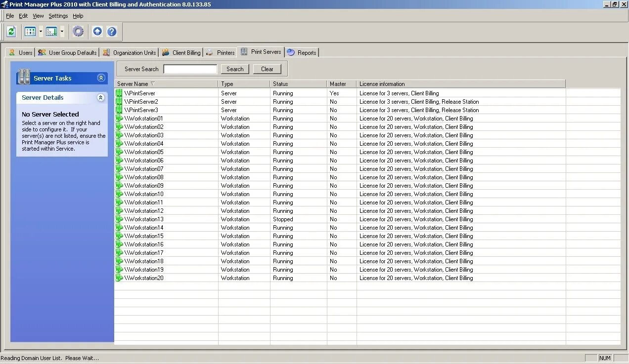The height and width of the screenshot is (364, 629).
Task: Click the server icon beside \\PrintServer
Action: pos(119,93)
